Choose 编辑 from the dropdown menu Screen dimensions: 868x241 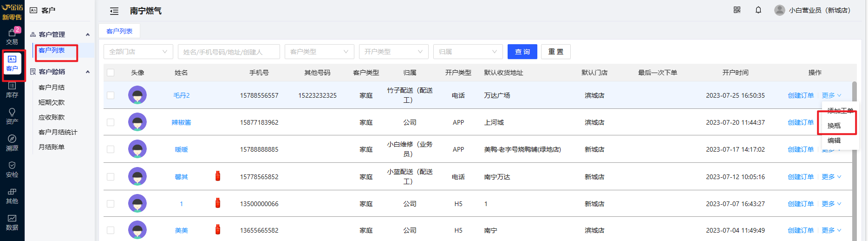[834, 141]
